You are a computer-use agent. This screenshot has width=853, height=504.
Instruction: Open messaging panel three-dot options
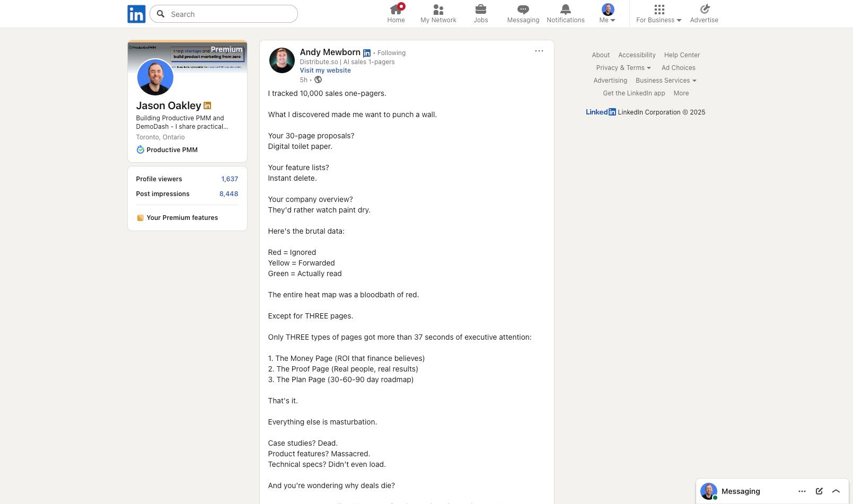pyautogui.click(x=802, y=491)
